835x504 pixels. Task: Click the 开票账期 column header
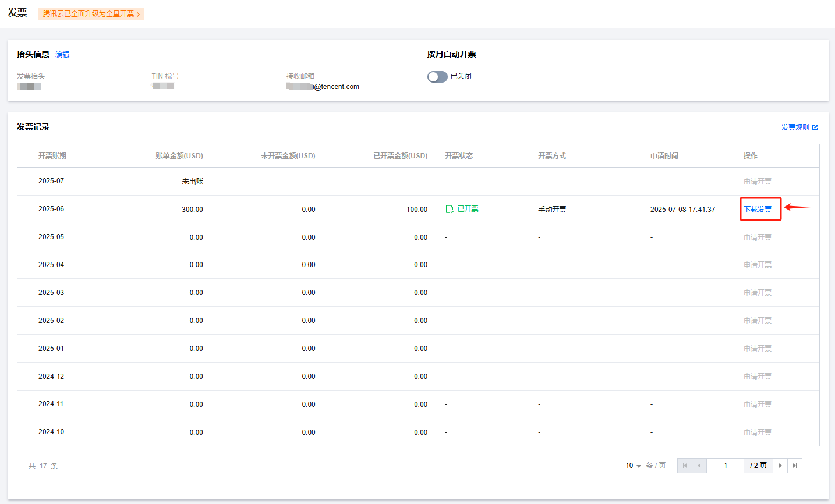pos(52,156)
